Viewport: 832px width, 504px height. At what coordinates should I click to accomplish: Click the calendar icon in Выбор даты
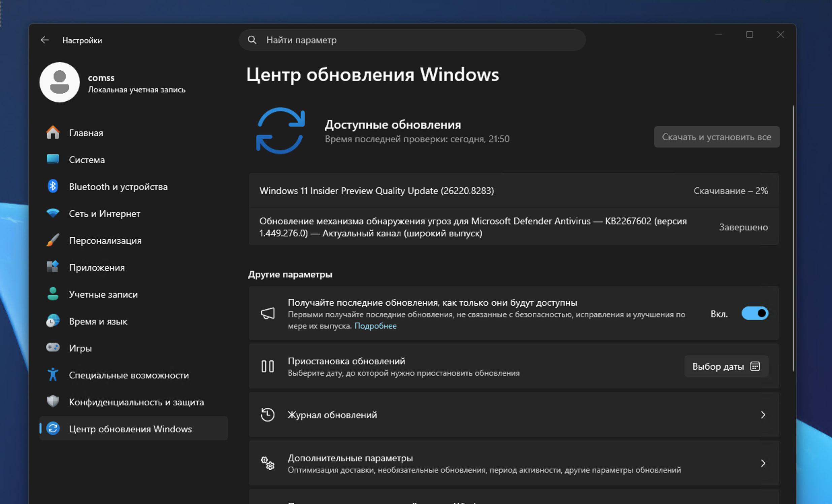point(755,366)
